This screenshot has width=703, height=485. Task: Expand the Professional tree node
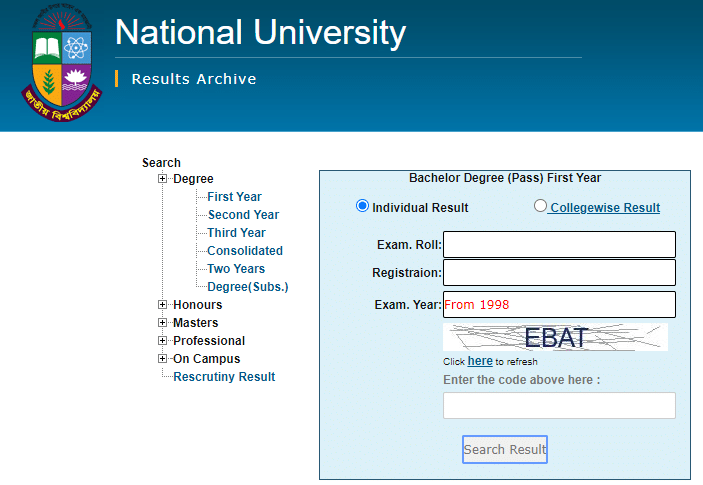click(x=162, y=340)
